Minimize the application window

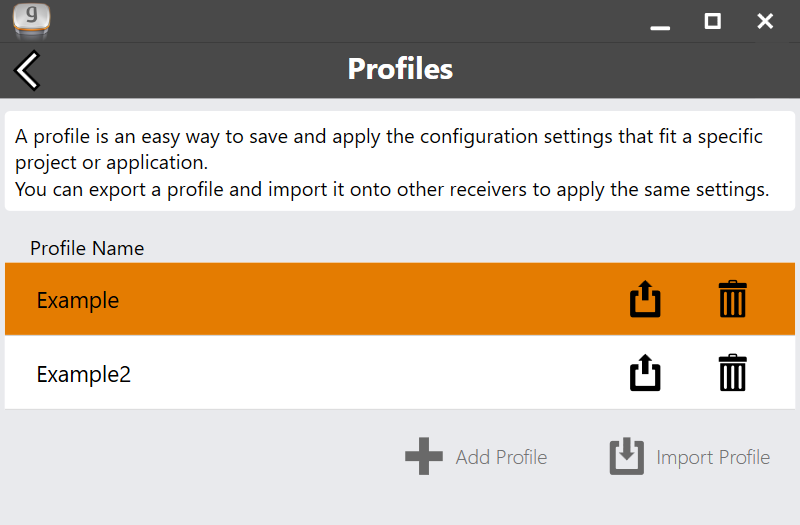point(660,22)
